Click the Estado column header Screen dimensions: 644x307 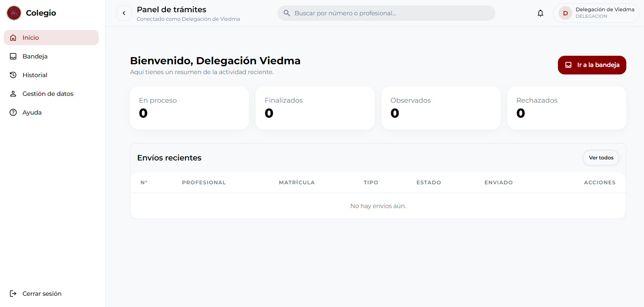429,183
